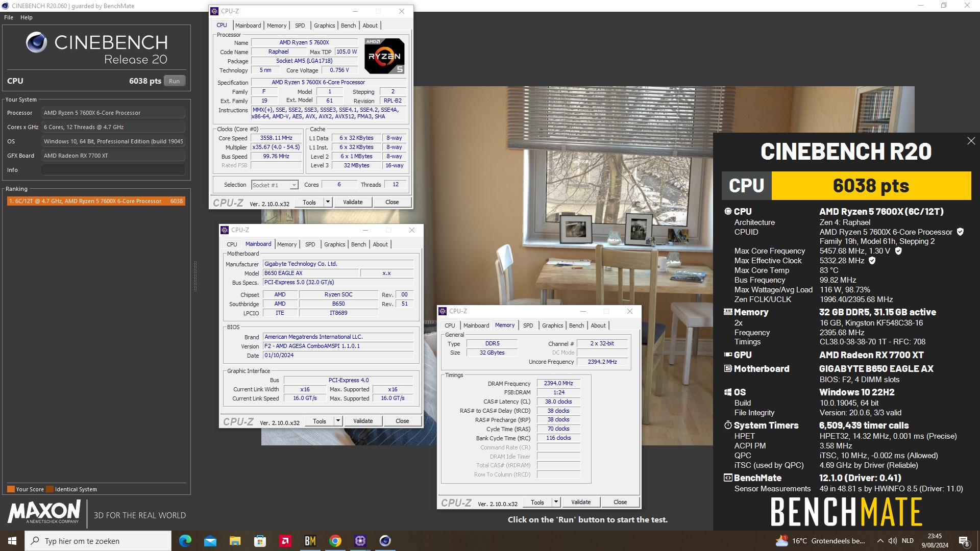The width and height of the screenshot is (980, 551).
Task: Click the orange Your Score legend swatch
Action: pyautogui.click(x=11, y=489)
